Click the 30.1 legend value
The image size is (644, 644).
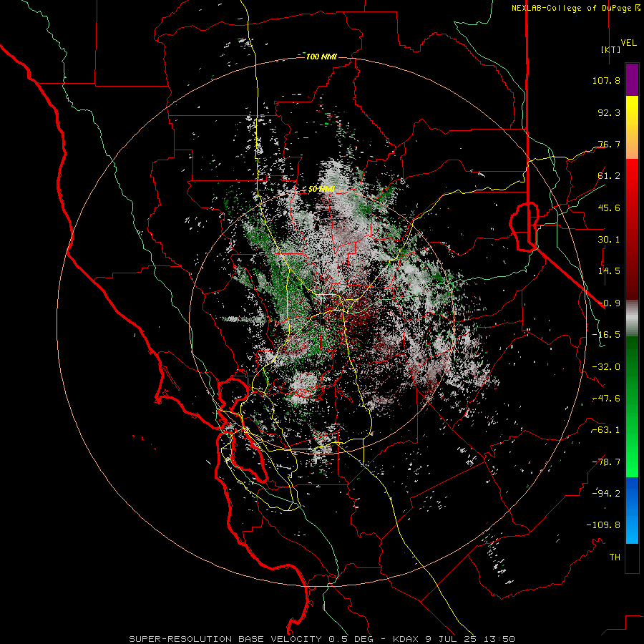pyautogui.click(x=609, y=240)
